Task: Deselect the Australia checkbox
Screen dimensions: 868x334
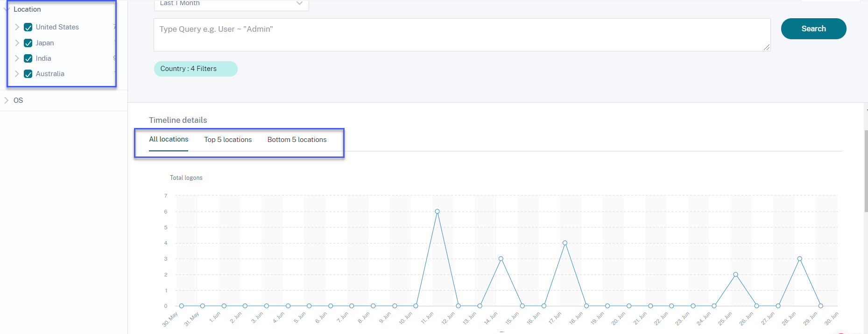Action: pos(28,74)
